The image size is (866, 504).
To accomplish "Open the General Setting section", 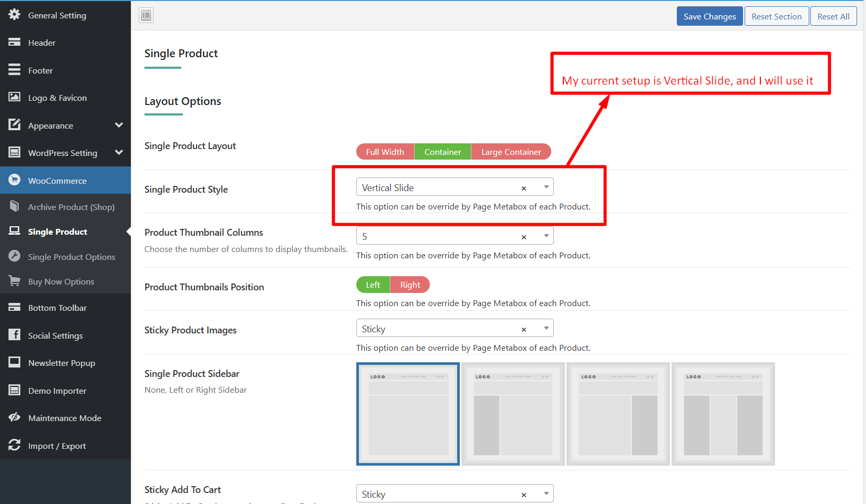I will point(65,15).
